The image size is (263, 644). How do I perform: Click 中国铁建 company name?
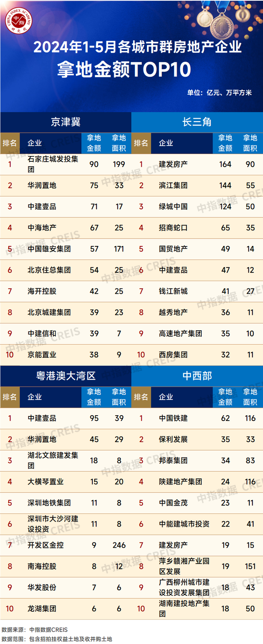(x=173, y=418)
